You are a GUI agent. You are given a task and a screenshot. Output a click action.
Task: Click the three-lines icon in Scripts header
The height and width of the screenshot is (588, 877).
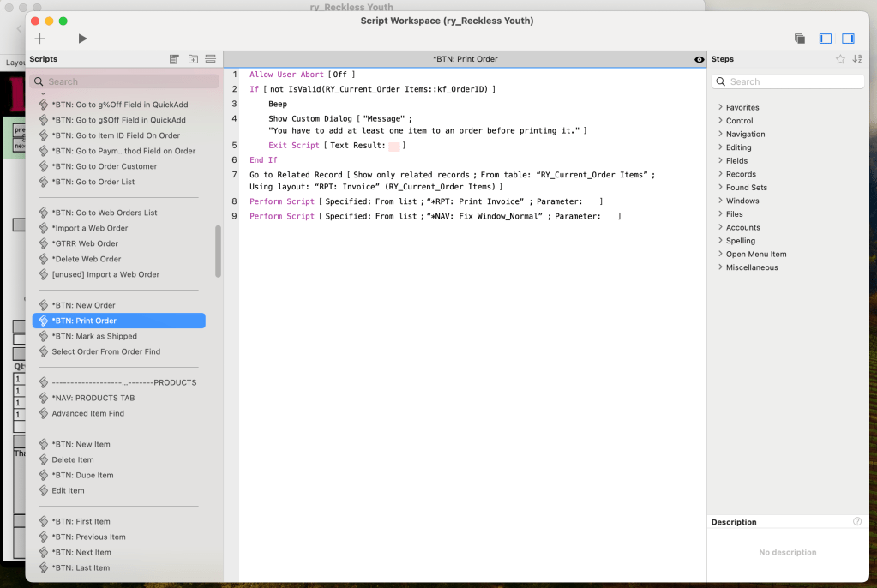210,59
